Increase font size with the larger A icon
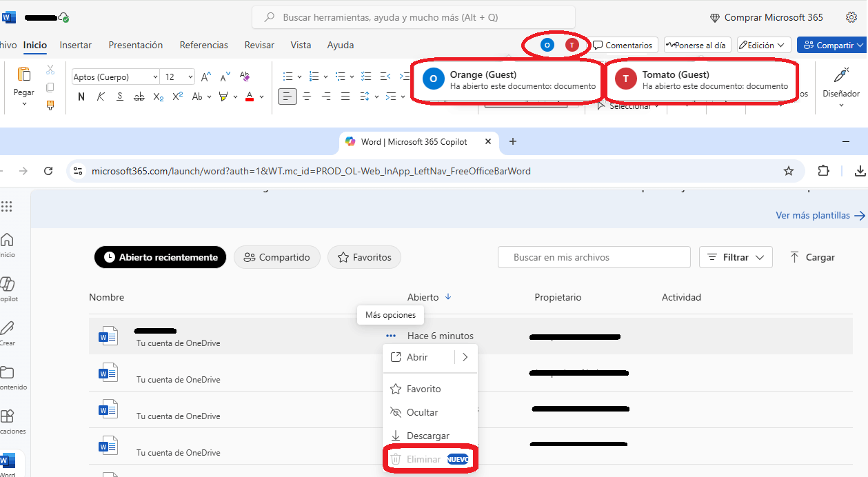 pyautogui.click(x=206, y=77)
